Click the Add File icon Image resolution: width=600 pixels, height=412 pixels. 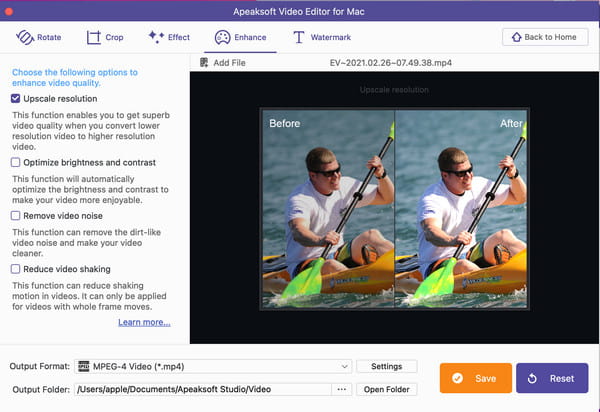[x=204, y=62]
